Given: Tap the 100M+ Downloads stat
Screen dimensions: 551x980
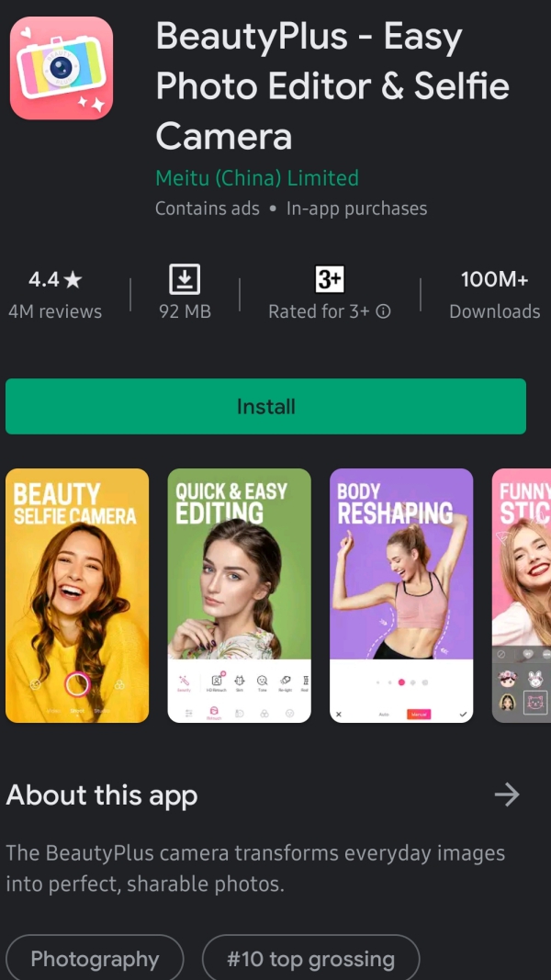Looking at the screenshot, I should click(495, 295).
